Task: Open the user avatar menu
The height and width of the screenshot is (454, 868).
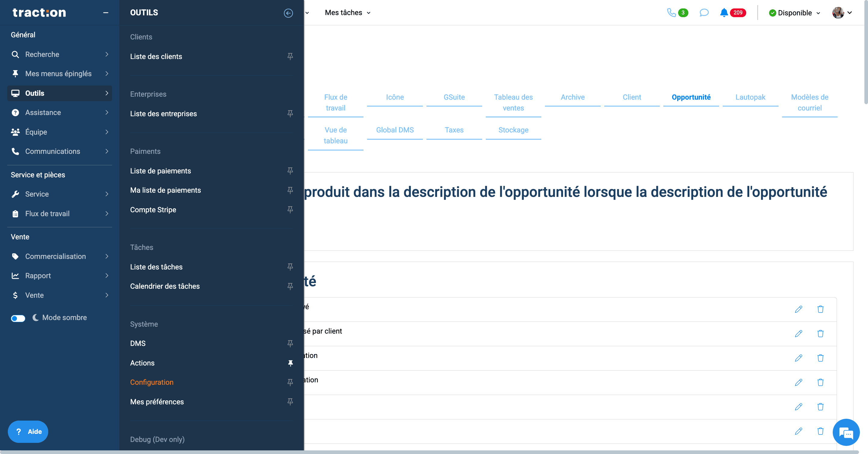Action: 842,13
